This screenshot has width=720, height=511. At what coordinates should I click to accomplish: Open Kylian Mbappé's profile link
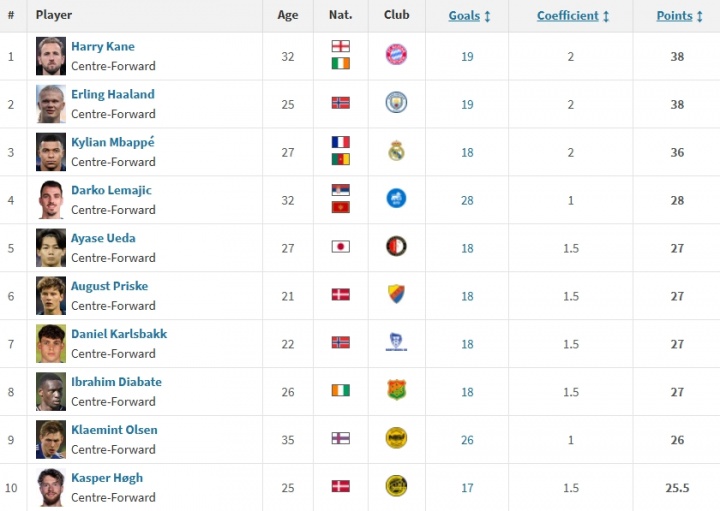point(113,142)
